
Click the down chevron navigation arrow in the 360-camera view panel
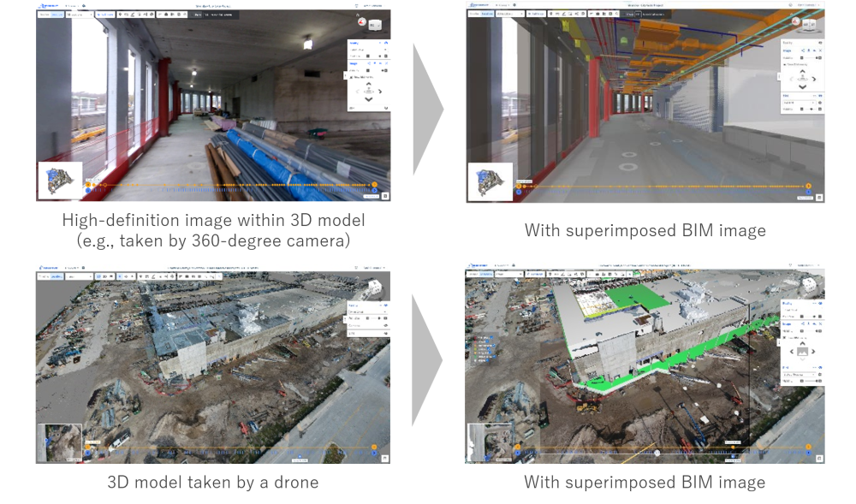click(x=368, y=100)
